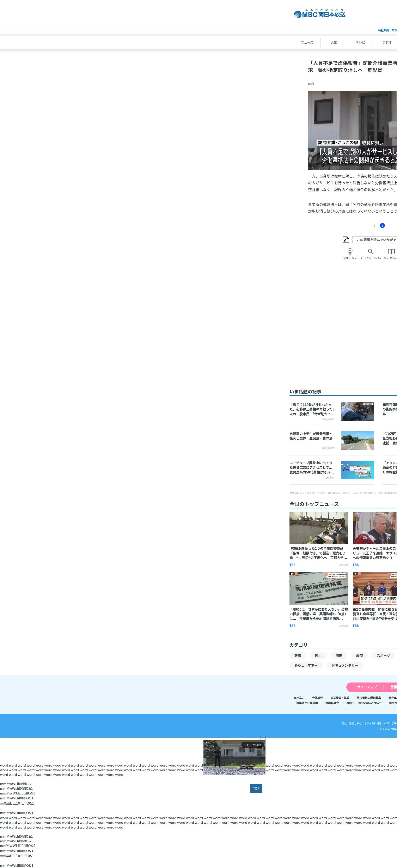Click the open book 学びがある icon
The height and width of the screenshot is (868, 397).
point(391,251)
